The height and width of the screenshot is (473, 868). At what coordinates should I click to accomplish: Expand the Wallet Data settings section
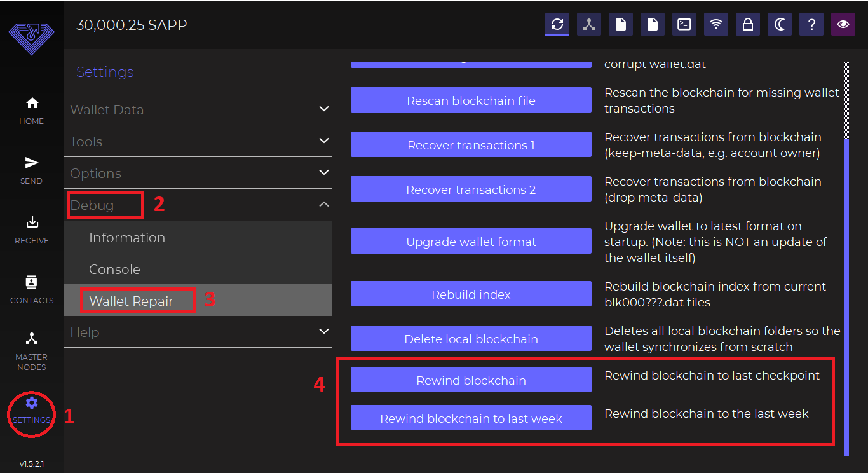[197, 109]
